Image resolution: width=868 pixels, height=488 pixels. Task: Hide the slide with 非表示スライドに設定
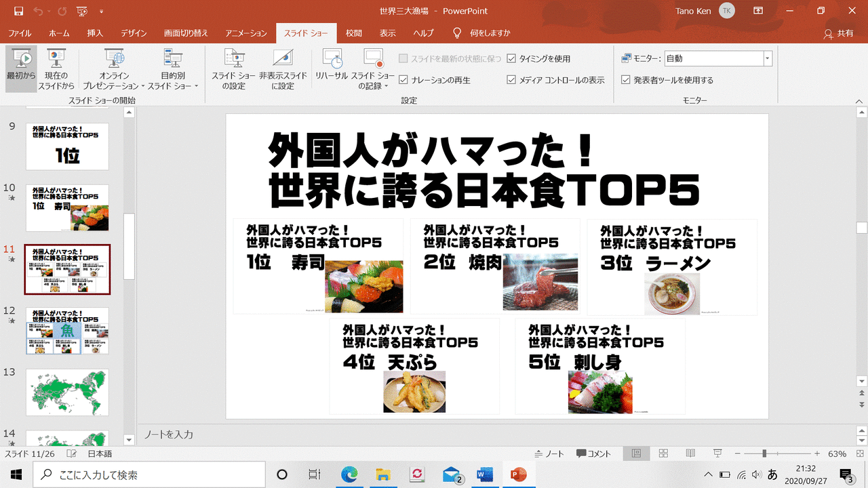click(284, 70)
